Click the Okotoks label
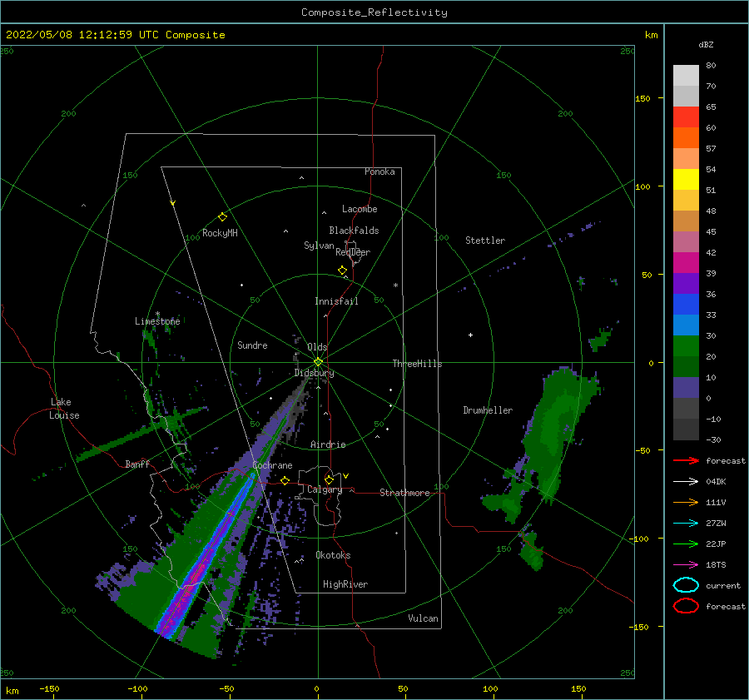Viewport: 749px width, 700px height. coord(333,555)
